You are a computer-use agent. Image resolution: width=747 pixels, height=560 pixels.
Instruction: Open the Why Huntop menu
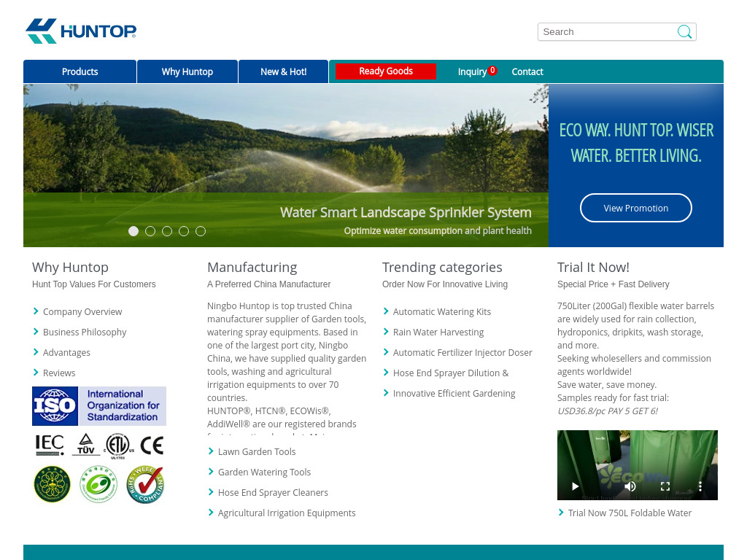coord(187,71)
